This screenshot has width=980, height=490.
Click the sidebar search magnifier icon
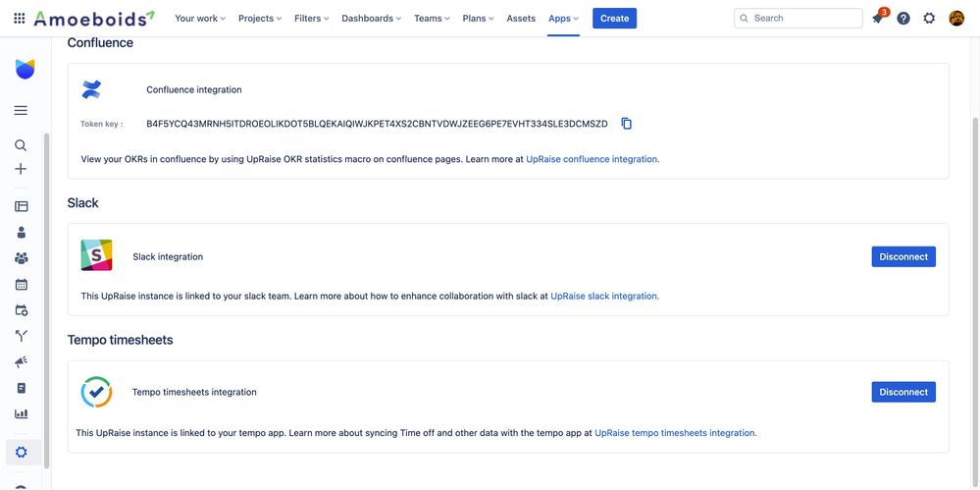click(21, 145)
